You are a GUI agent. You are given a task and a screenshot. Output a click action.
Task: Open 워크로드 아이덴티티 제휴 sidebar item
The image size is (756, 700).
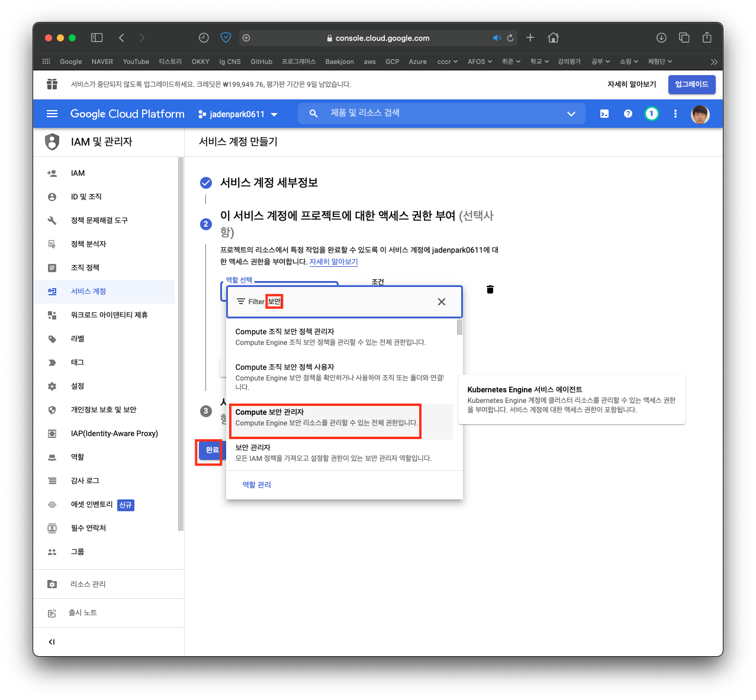104,315
